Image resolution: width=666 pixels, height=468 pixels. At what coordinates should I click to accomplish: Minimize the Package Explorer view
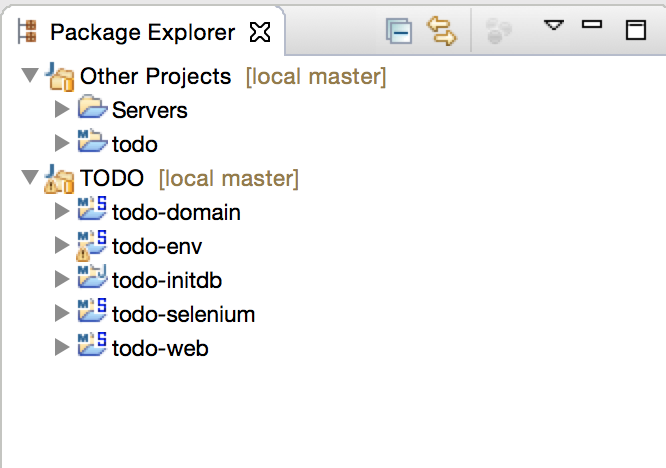tap(592, 25)
